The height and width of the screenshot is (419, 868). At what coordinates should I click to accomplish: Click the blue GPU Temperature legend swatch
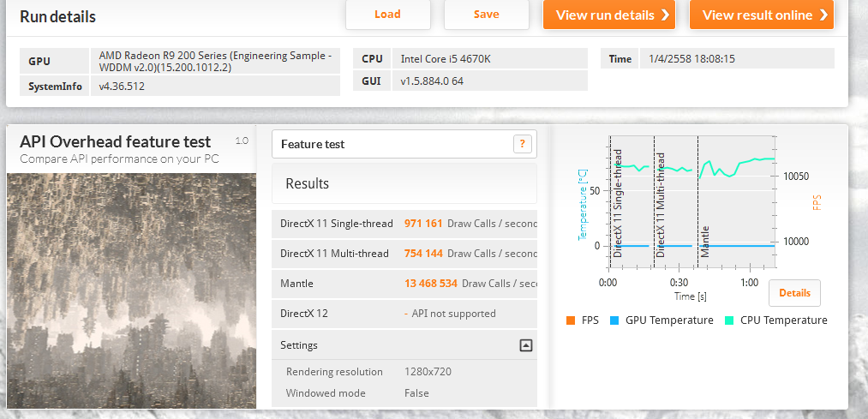tap(614, 320)
